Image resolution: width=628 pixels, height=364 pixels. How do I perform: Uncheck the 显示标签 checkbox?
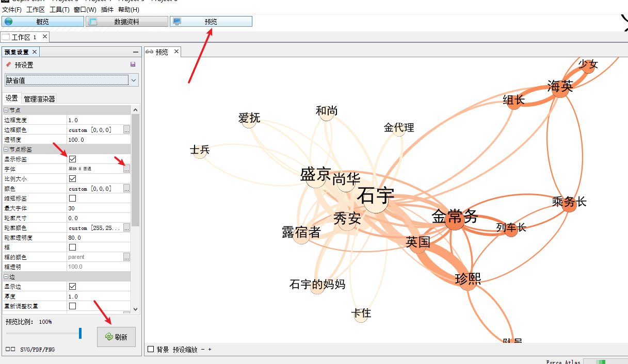pos(73,159)
